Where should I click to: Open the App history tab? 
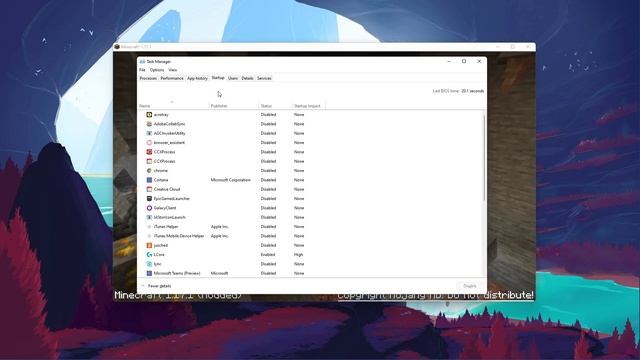pos(198,78)
